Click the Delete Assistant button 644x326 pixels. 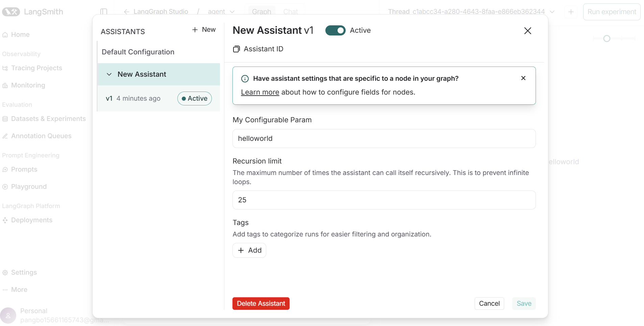[261, 304]
